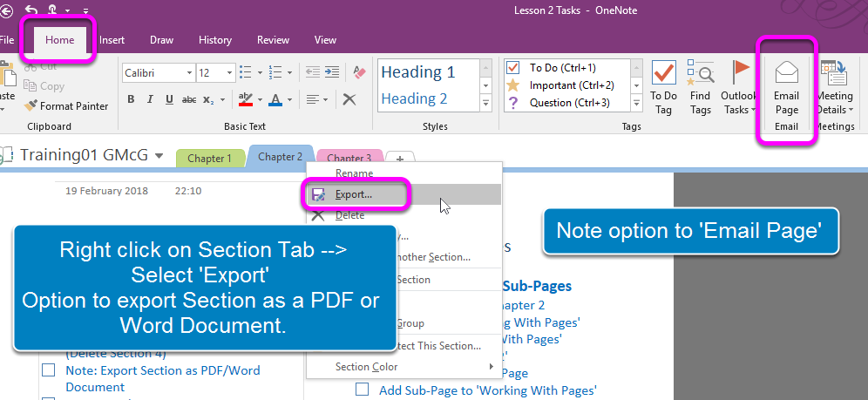Check the 'Note: Export Section as PDF/Word' checkbox

click(49, 369)
